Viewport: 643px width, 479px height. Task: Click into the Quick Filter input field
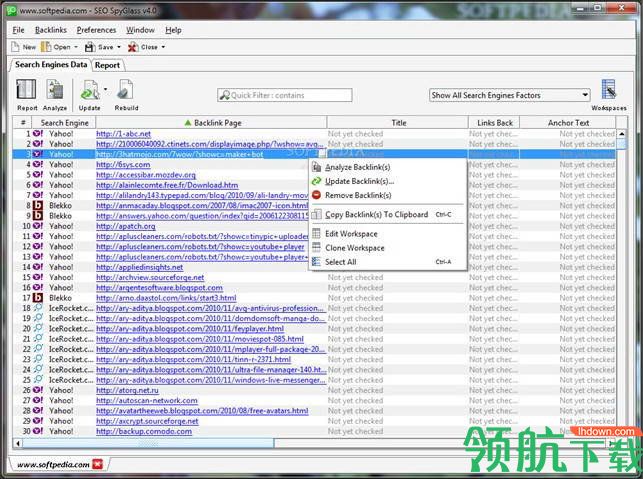[285, 95]
